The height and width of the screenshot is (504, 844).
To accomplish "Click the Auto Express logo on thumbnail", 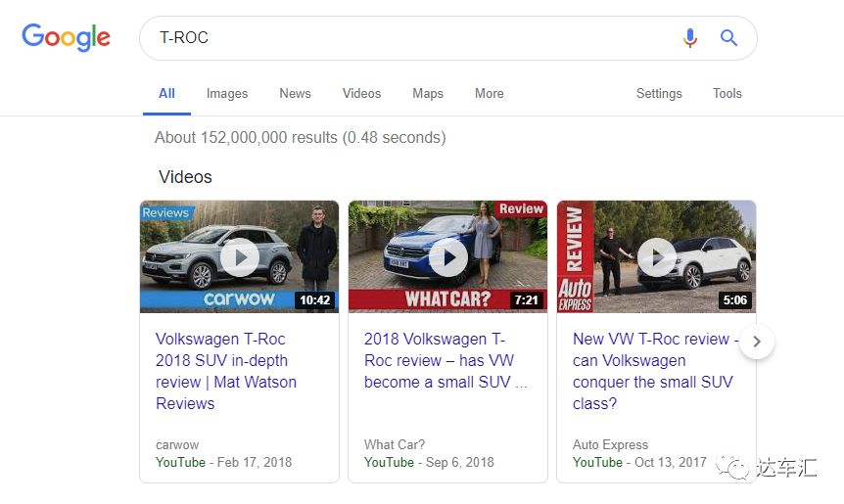I will [575, 295].
